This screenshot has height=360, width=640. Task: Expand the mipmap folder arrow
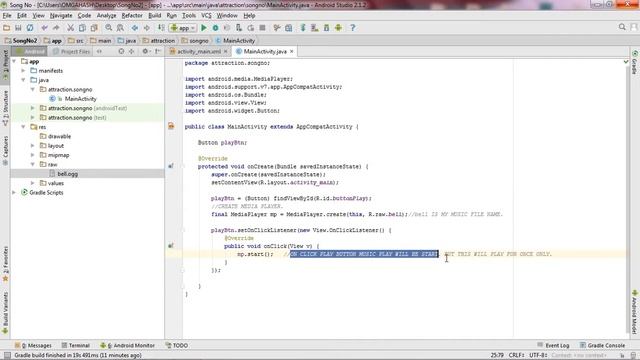pyautogui.click(x=33, y=155)
